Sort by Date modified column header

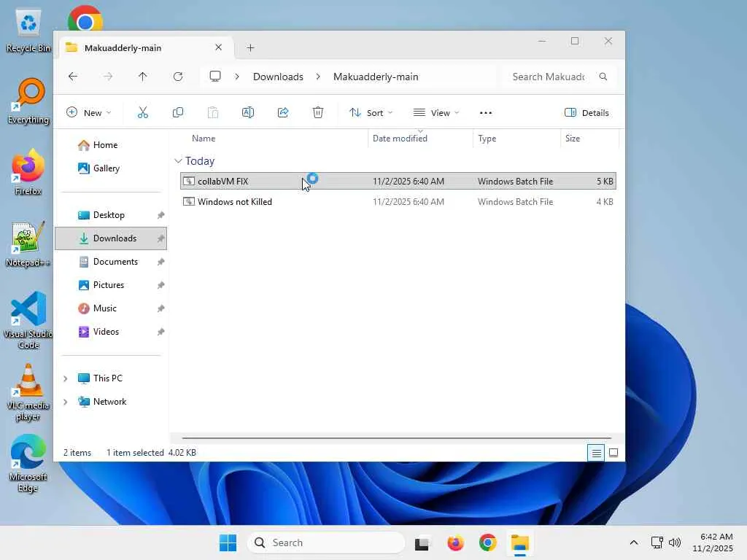420,138
